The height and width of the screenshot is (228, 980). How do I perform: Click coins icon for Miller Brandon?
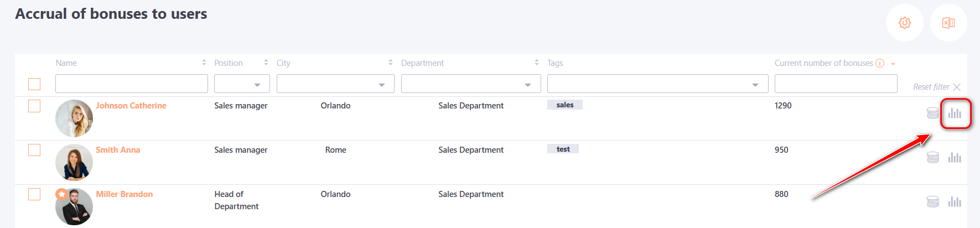pyautogui.click(x=933, y=202)
